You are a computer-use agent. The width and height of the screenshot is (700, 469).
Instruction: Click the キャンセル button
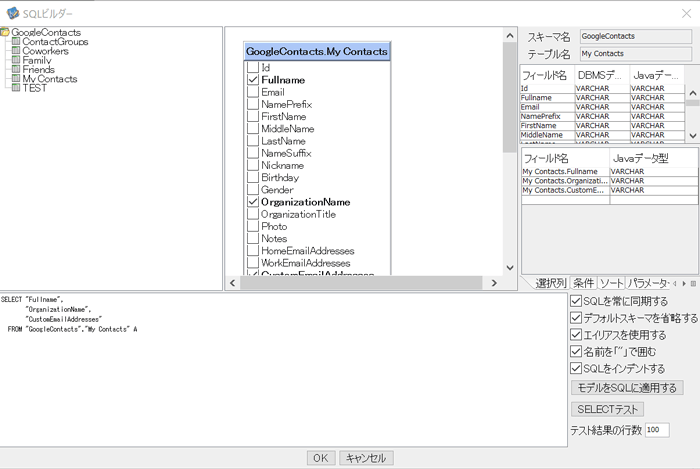click(x=366, y=458)
